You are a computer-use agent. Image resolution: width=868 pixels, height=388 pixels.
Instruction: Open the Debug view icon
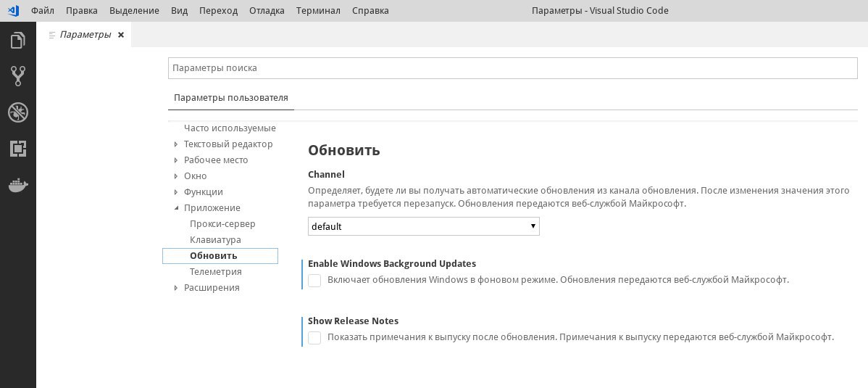point(17,112)
